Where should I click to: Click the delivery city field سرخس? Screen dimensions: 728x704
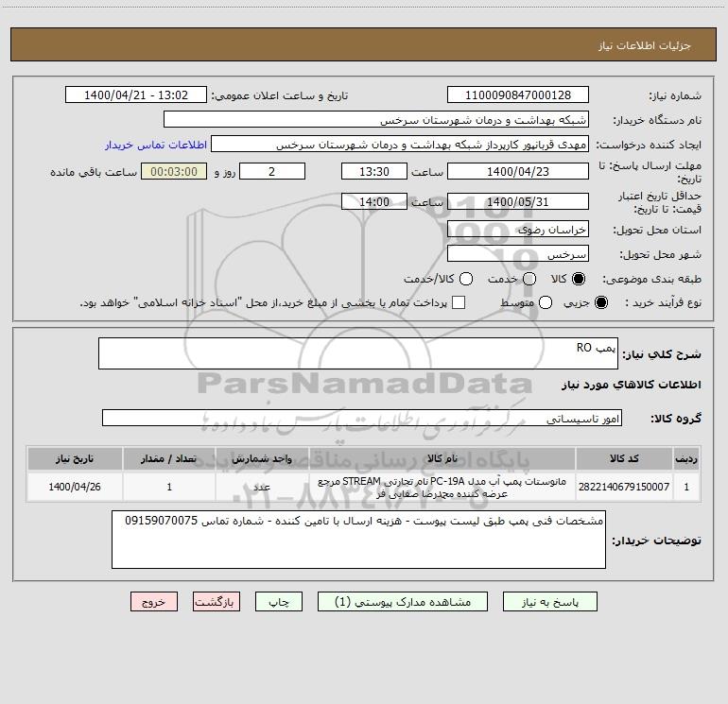click(518, 253)
